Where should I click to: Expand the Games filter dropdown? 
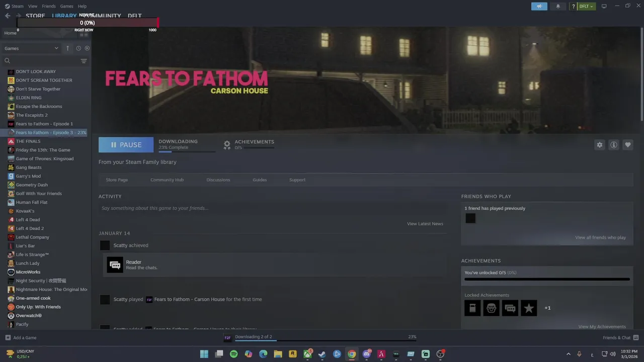[x=31, y=48]
